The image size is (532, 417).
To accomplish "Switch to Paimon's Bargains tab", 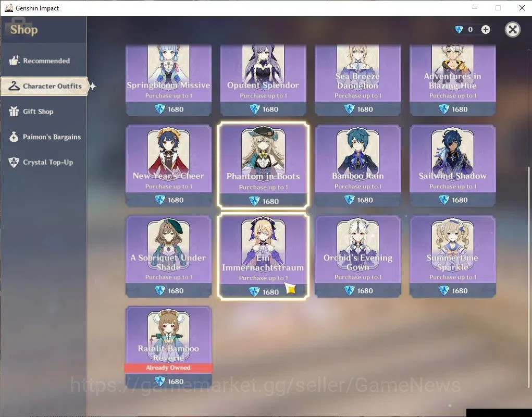I will (x=43, y=137).
